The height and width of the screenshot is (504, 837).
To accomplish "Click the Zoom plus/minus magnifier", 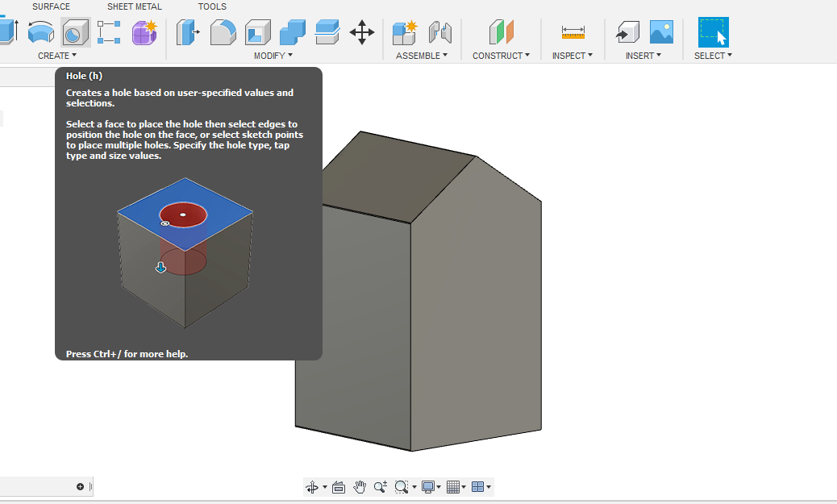I will point(380,487).
